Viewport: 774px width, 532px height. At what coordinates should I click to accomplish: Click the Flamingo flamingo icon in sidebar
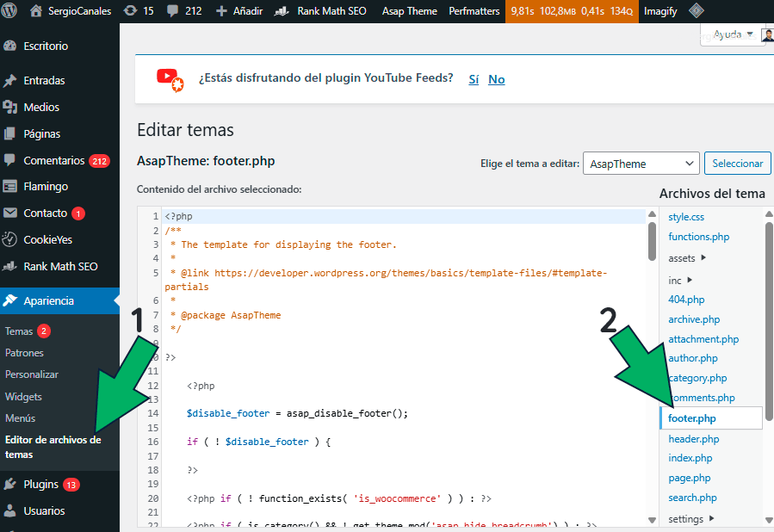(x=10, y=186)
